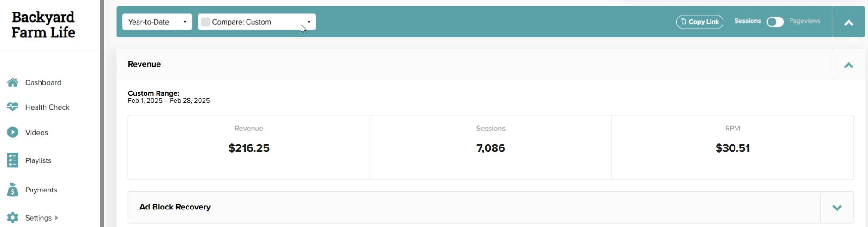The image size is (868, 227).
Task: Open the Settings gear icon
Action: pyautogui.click(x=13, y=218)
